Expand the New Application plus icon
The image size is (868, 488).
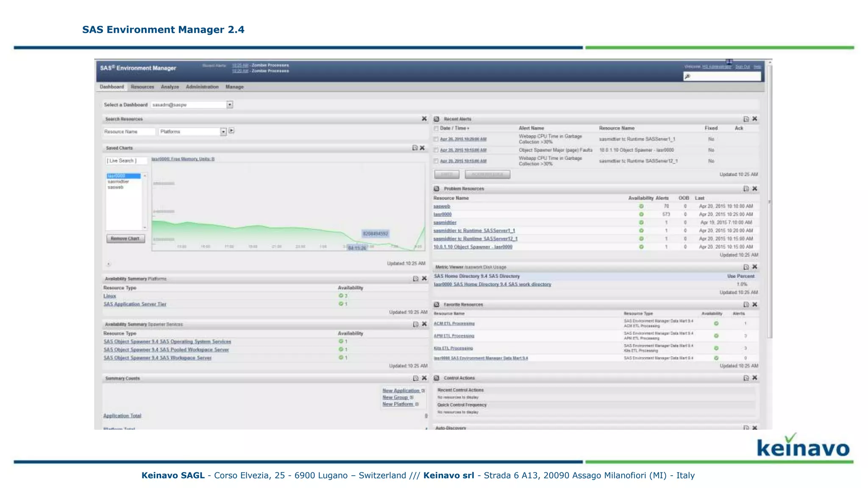click(423, 391)
